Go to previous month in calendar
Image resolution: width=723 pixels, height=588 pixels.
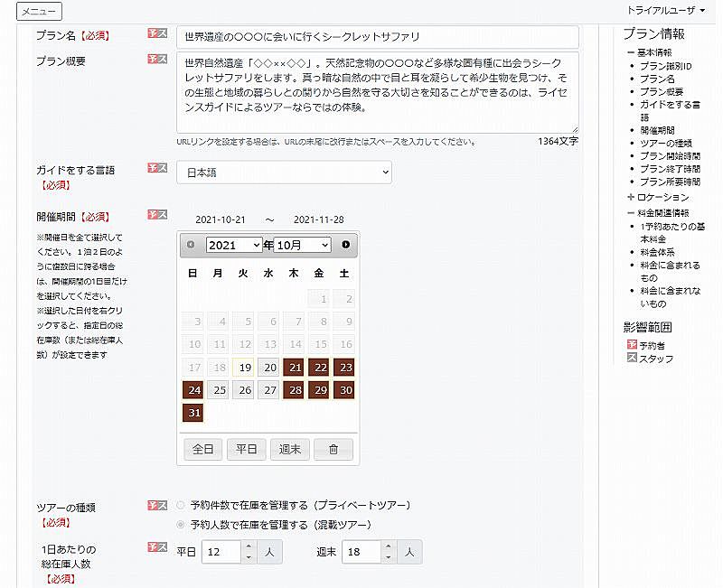[191, 245]
